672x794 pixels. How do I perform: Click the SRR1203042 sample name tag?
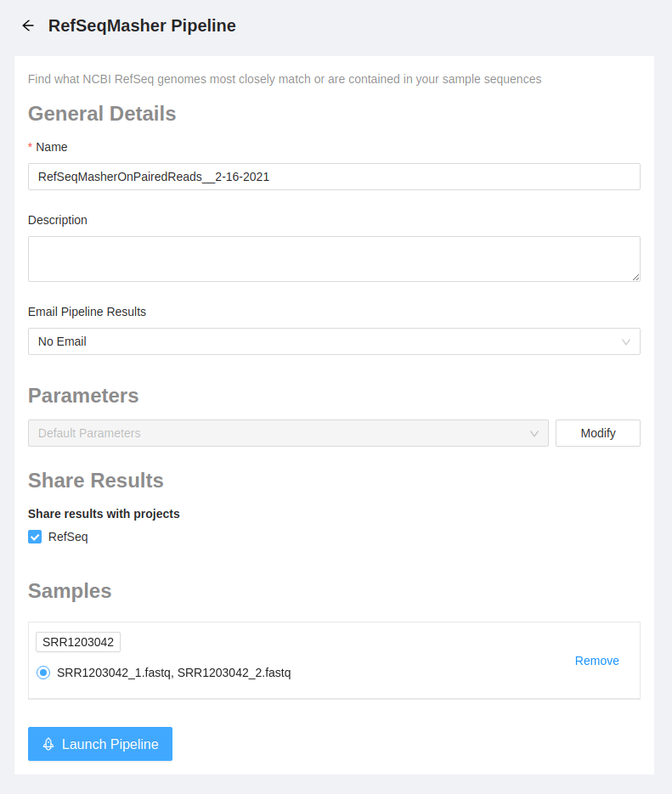pyautogui.click(x=78, y=642)
